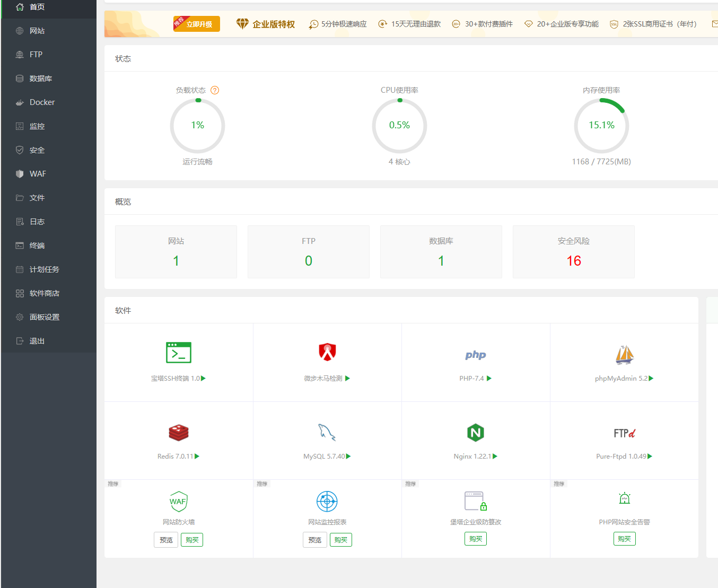The width and height of the screenshot is (718, 588).
Task: Click the 计划任务 calendar icon in sidebar
Action: [x=20, y=269]
